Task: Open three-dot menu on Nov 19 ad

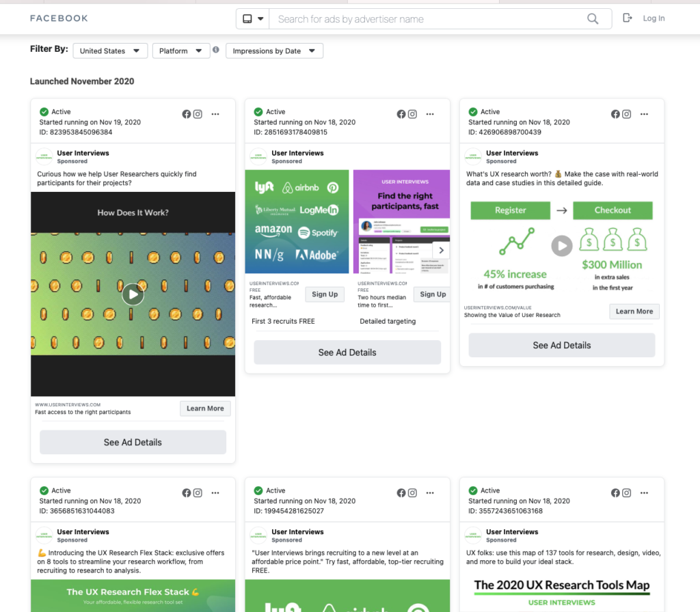Action: coord(215,114)
